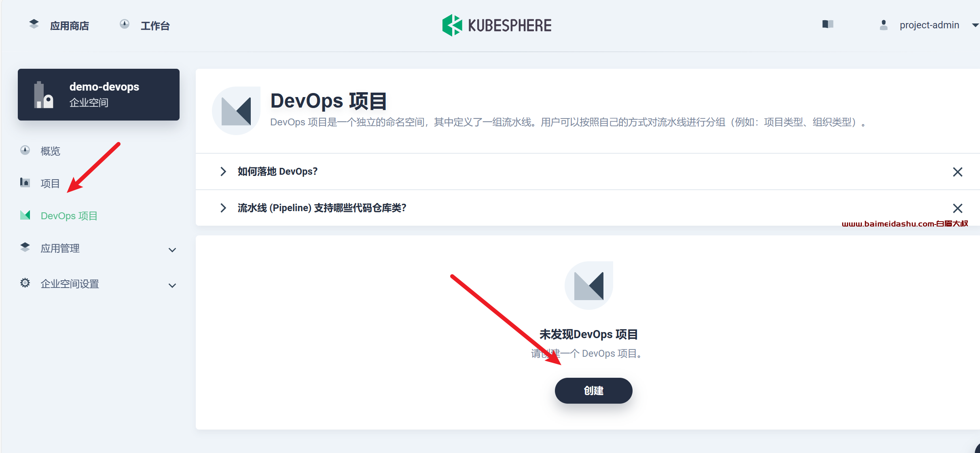
Task: Expand the 应用管理 chevron arrow
Action: [x=172, y=250]
